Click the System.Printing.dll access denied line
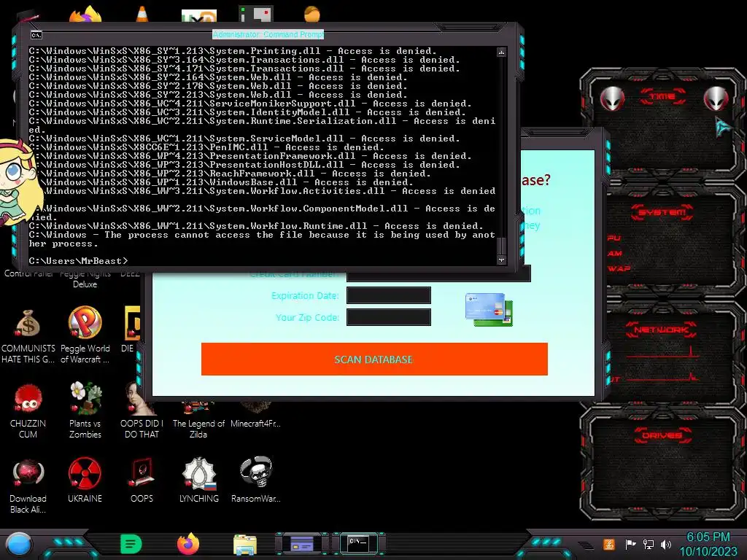The height and width of the screenshot is (560, 747). pyautogui.click(x=233, y=51)
